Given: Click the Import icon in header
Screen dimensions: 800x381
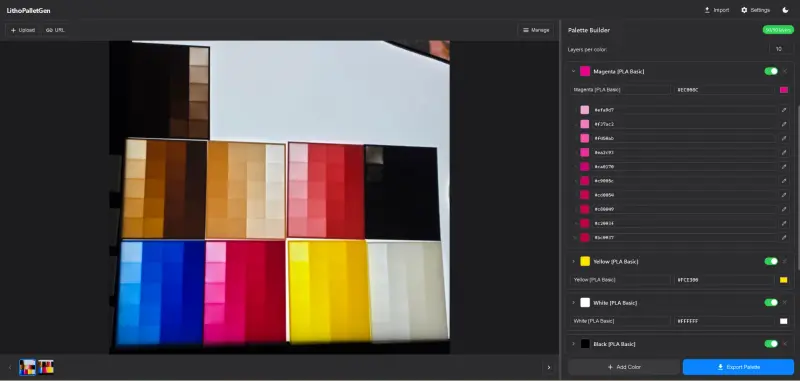Looking at the screenshot, I should tap(707, 10).
